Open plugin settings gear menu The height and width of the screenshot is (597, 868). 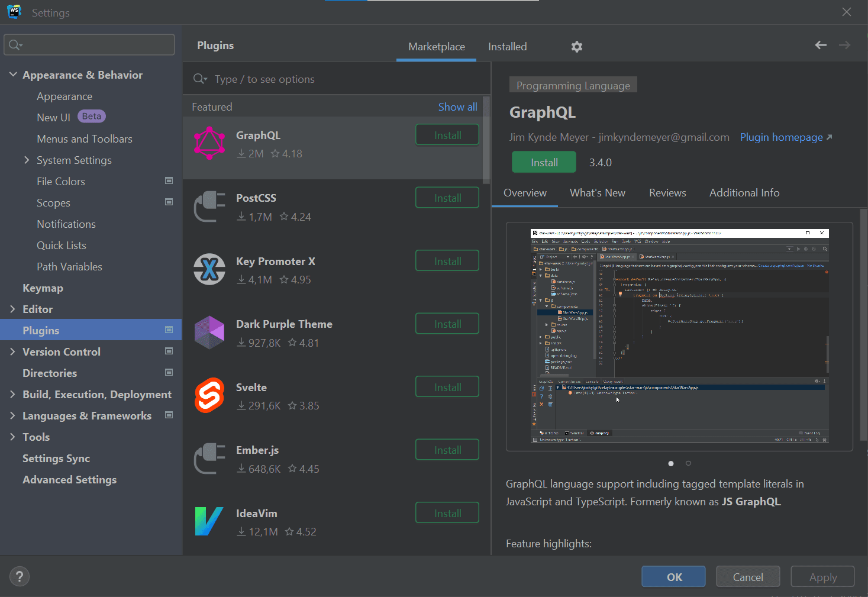point(576,47)
